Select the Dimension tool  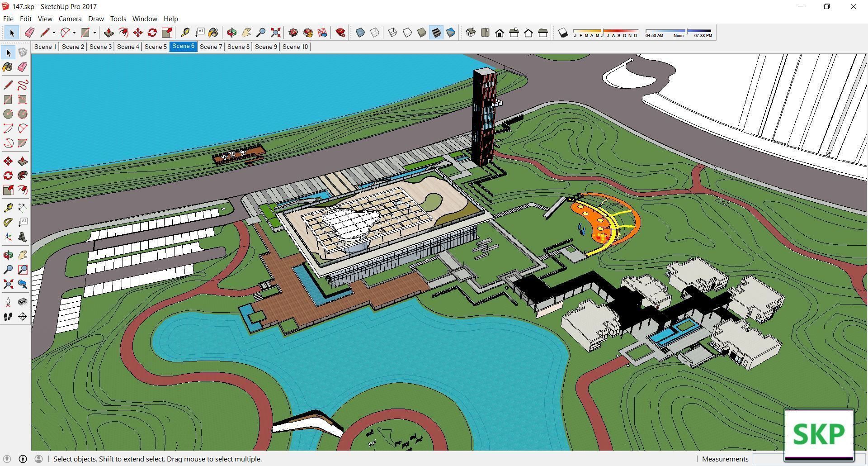click(x=23, y=208)
